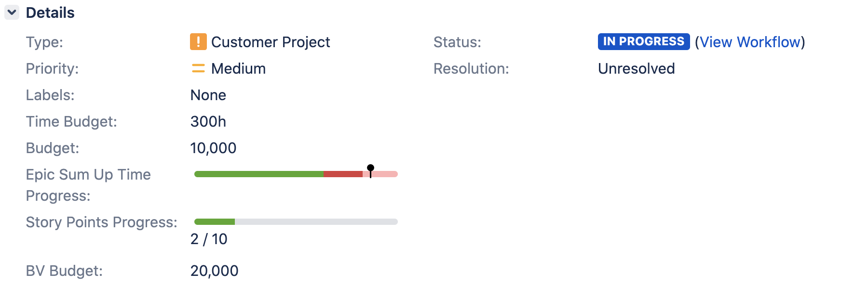Expand the chevron beside the Details heading
This screenshot has width=868, height=286.
[x=12, y=13]
